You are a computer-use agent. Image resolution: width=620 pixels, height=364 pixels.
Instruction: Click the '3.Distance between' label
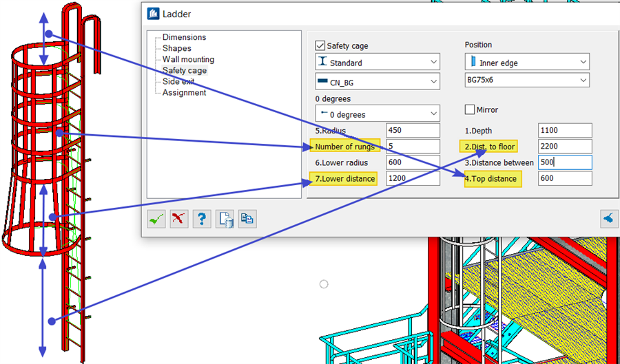point(499,162)
